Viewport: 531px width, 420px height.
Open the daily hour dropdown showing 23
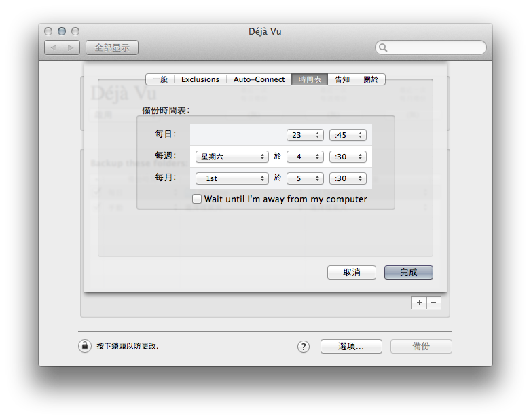305,135
